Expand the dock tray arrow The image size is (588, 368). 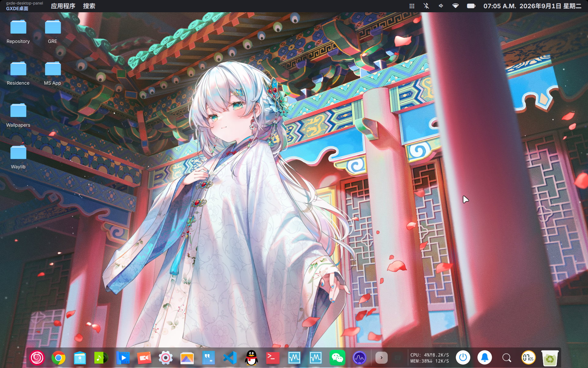(x=382, y=358)
